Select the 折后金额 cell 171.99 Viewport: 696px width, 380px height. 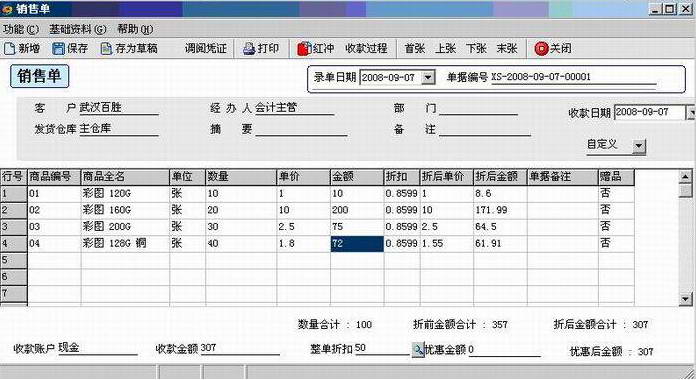click(x=500, y=210)
